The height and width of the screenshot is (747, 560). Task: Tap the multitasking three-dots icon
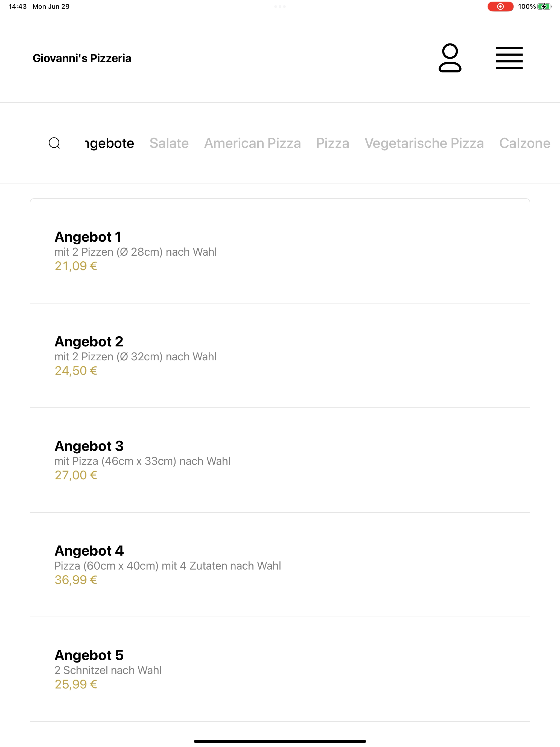pyautogui.click(x=280, y=6)
